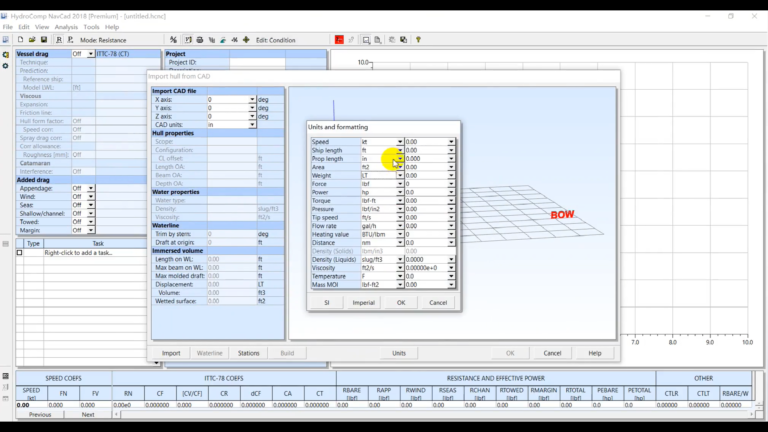The height and width of the screenshot is (432, 768).
Task: Click the highlighted condition edit toolbar icon
Action: pyautogui.click(x=188, y=40)
